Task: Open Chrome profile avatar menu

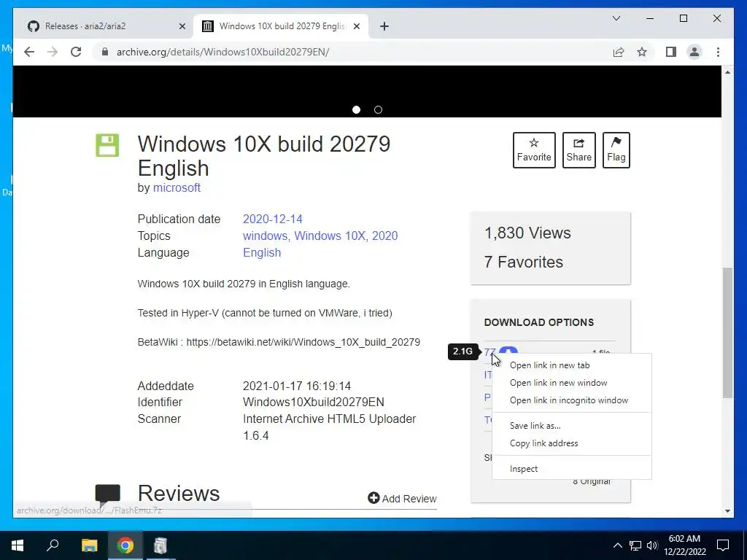Action: (694, 52)
